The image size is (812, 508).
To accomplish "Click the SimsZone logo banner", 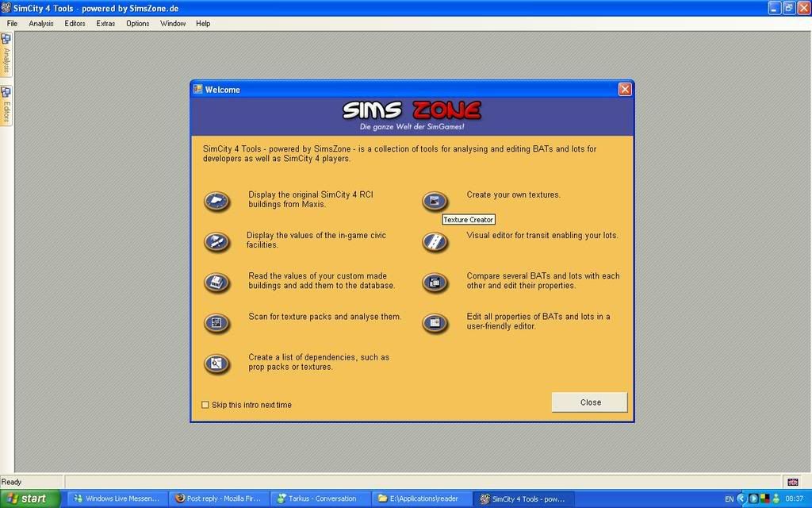I will (412, 116).
